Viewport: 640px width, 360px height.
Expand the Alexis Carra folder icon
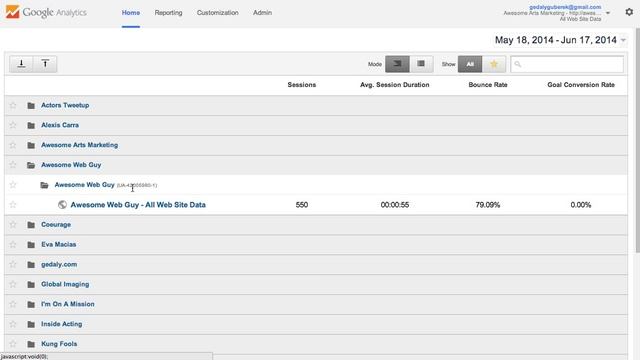click(x=31, y=125)
